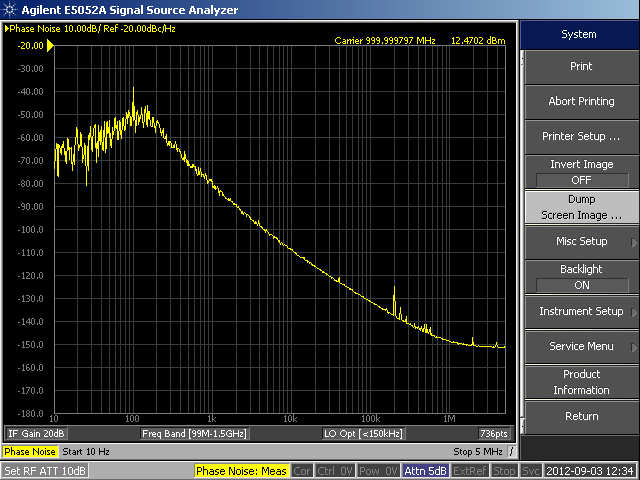Toggle Invert Image setting

click(580, 172)
